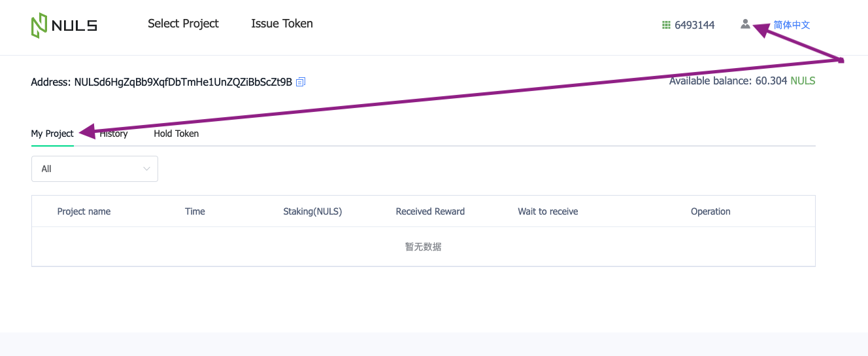
Task: Click the chevron arrow in the All dropdown
Action: (146, 169)
